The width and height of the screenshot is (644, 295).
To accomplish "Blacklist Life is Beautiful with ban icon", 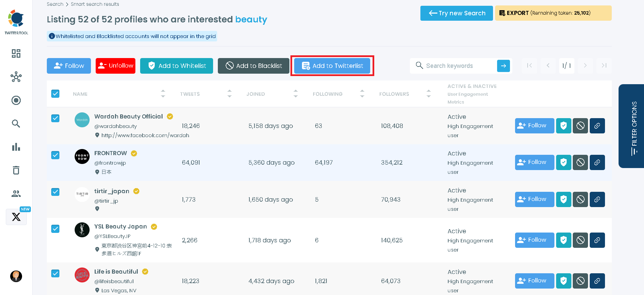I will [x=581, y=281].
